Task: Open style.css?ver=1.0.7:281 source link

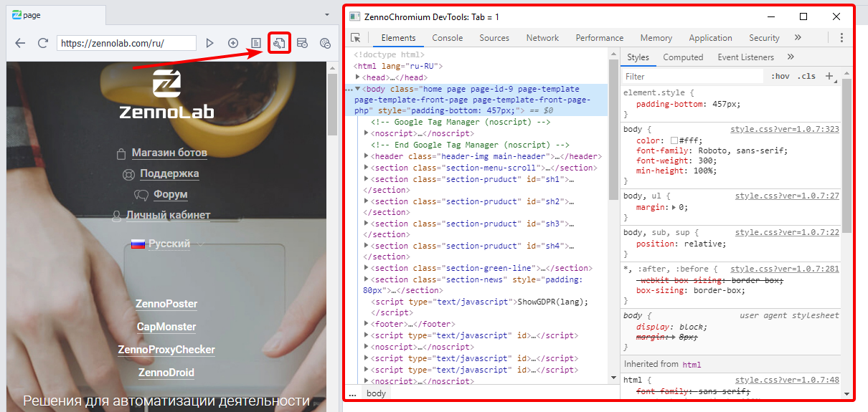Action: click(785, 269)
